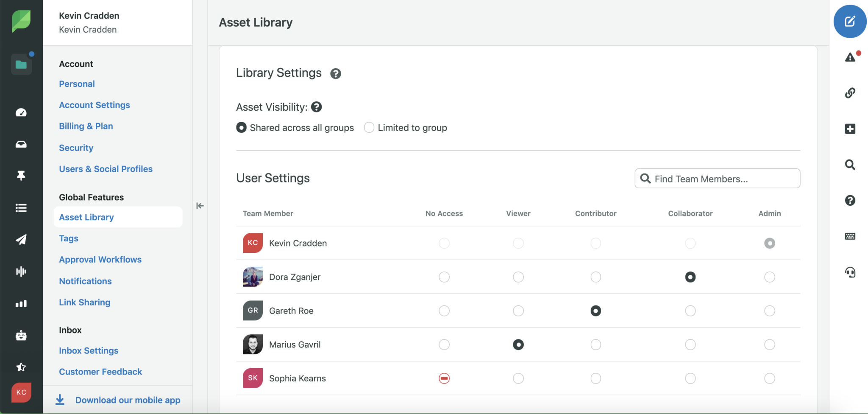The height and width of the screenshot is (414, 868).
Task: Set Dora Zganjer to Admin
Action: pos(769,277)
